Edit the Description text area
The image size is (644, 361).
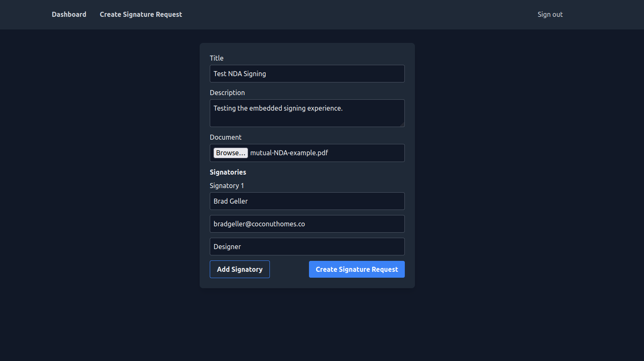tap(307, 113)
